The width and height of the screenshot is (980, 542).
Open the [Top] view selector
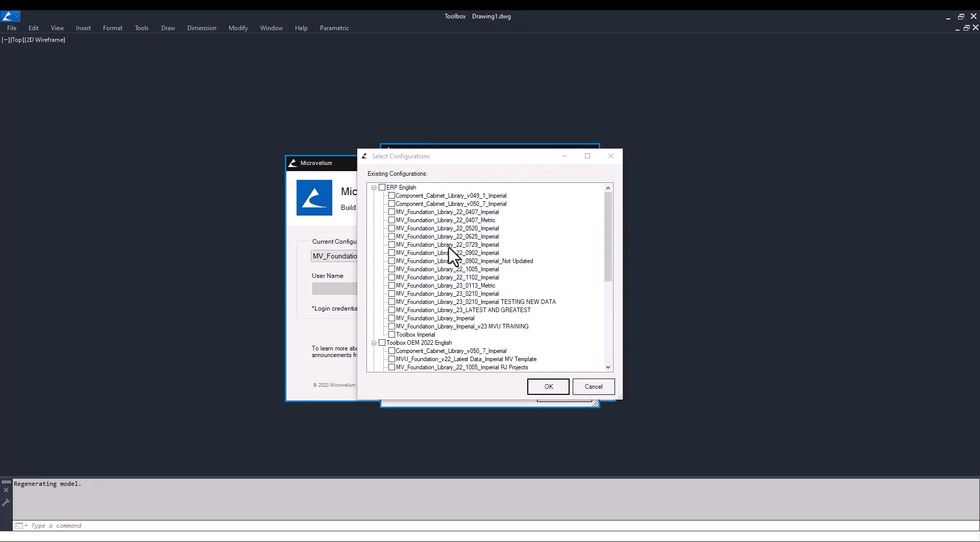click(17, 40)
